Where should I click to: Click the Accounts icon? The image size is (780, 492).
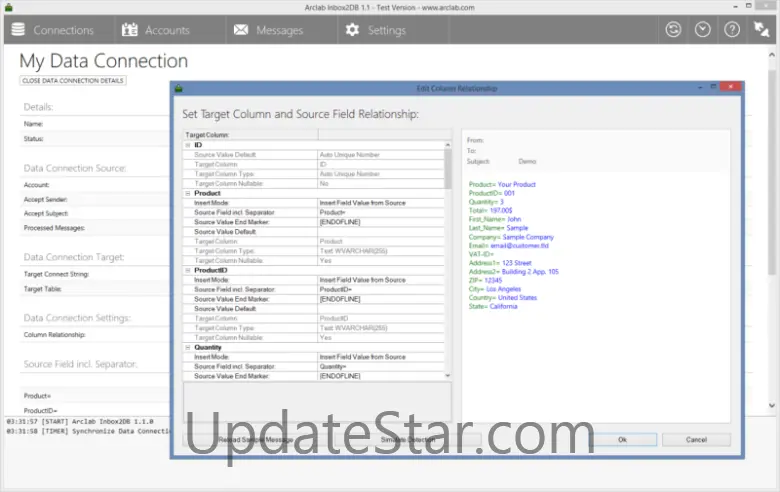[130, 29]
